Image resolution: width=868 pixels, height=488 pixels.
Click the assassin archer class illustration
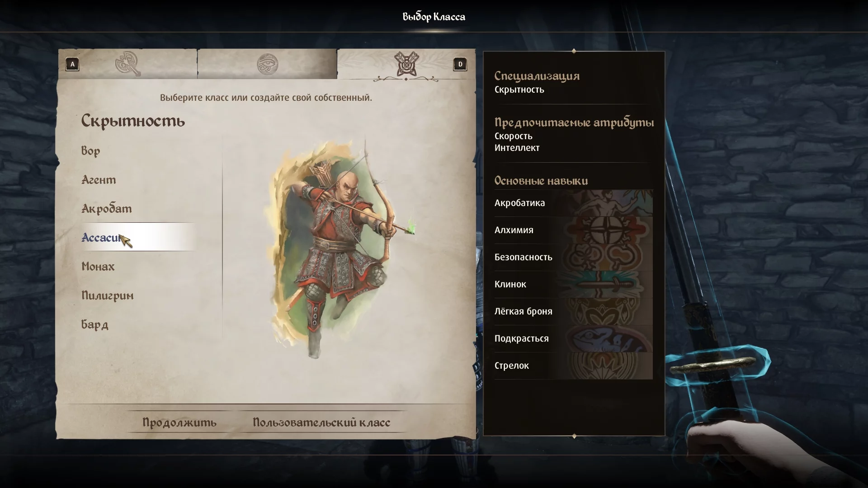tap(341, 249)
